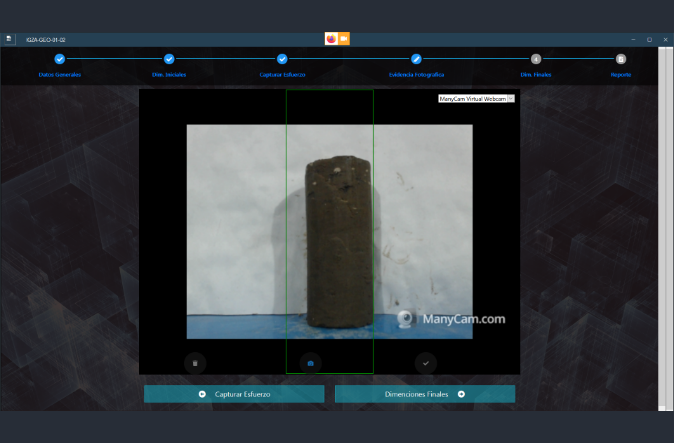This screenshot has height=443, width=674.
Task: Proceed with Dimensiones Finales button
Action: (425, 394)
